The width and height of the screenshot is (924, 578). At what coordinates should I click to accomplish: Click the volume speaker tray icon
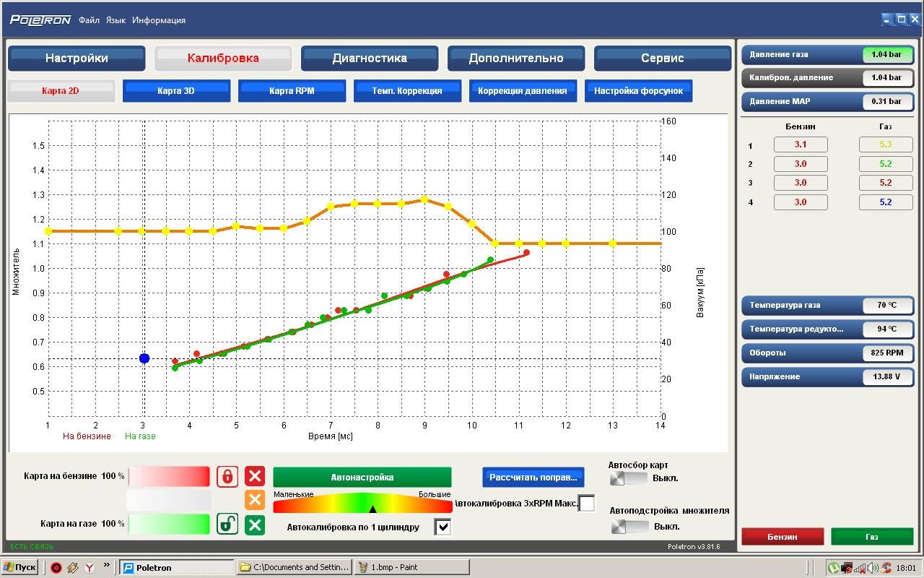[x=872, y=568]
